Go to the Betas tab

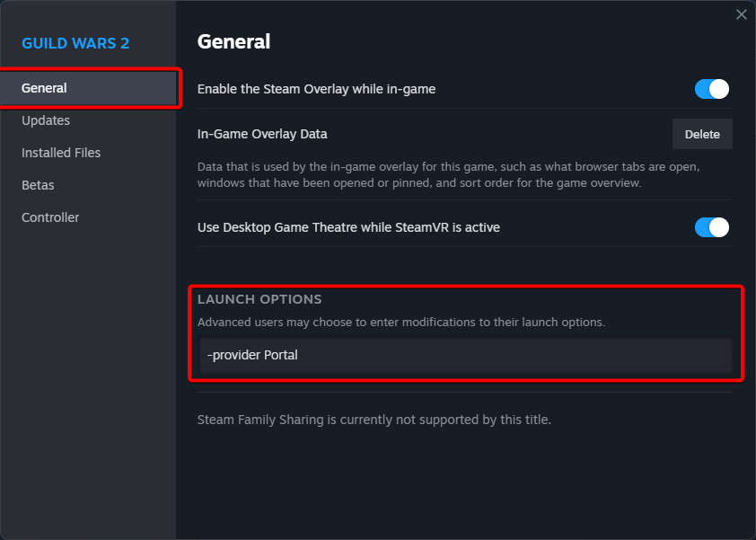click(38, 185)
